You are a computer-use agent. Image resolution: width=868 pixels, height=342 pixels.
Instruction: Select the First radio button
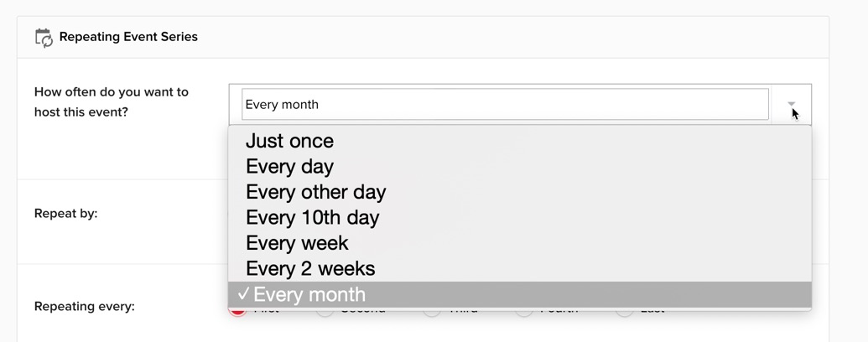238,311
